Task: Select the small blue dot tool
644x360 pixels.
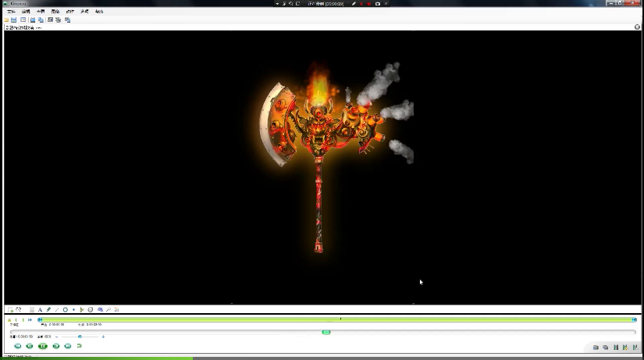Action: 73,309
